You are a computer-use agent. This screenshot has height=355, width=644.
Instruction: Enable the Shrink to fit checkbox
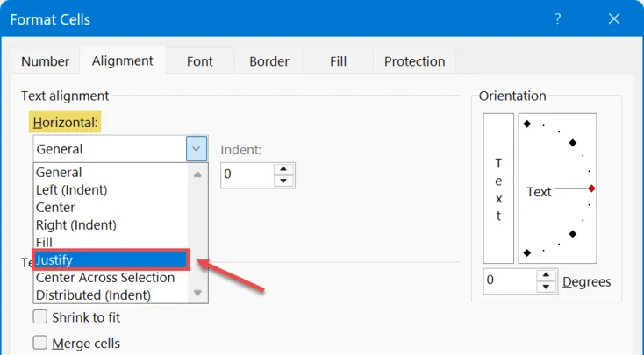[x=40, y=317]
